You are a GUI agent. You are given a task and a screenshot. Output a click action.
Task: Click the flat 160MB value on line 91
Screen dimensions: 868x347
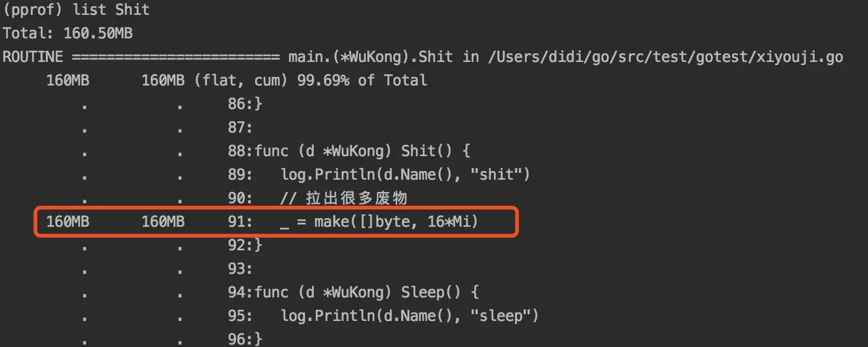pyautogui.click(x=68, y=222)
